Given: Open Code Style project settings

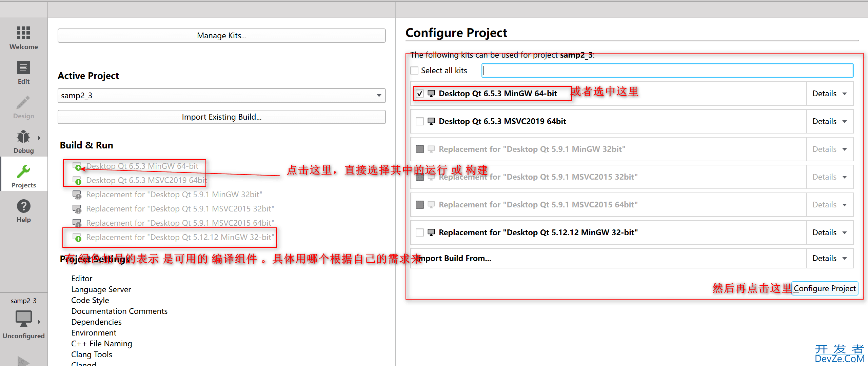Looking at the screenshot, I should (x=90, y=300).
